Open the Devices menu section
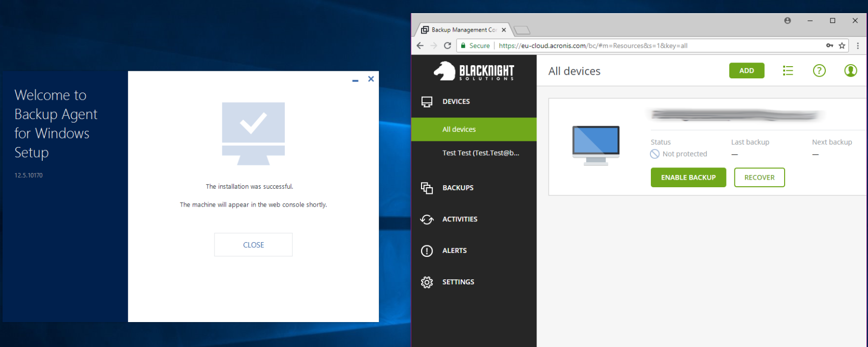 pos(474,102)
